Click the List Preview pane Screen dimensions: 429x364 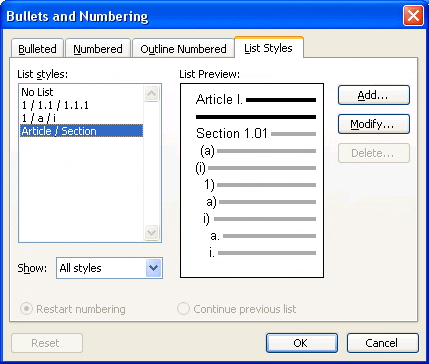click(x=252, y=180)
